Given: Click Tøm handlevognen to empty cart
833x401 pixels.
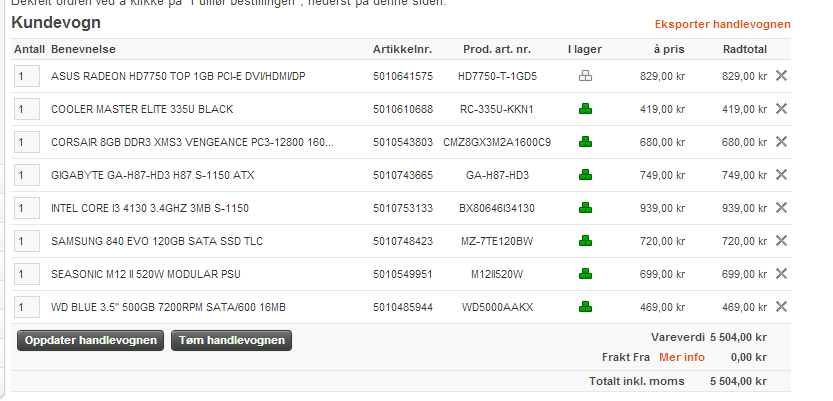Looking at the screenshot, I should tap(232, 340).
